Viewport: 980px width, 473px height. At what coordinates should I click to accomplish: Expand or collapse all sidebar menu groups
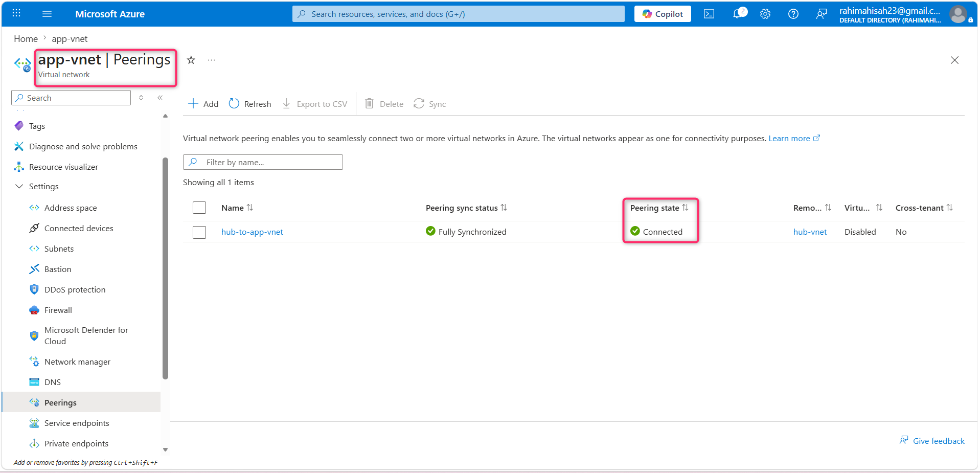141,98
